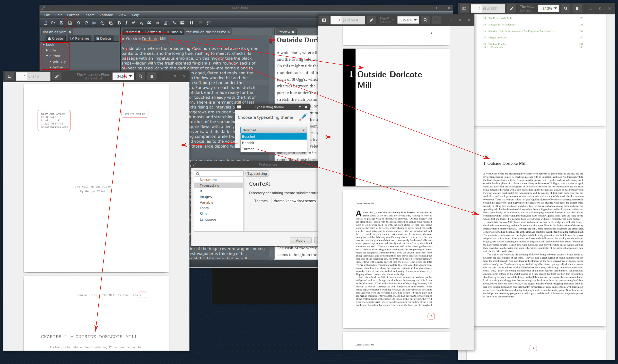Click the scissors Cut icon

point(94,23)
